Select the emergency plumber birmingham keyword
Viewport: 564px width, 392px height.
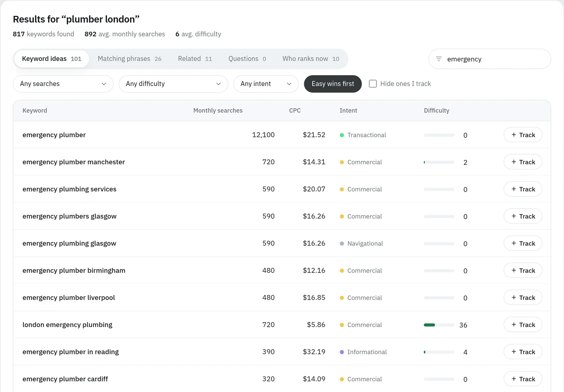pyautogui.click(x=74, y=271)
